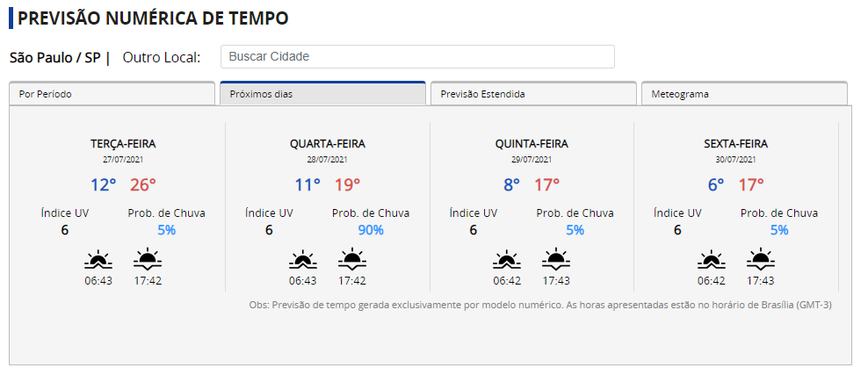Select the Próximos dias tab
This screenshot has height=375, width=868.
pos(322,93)
